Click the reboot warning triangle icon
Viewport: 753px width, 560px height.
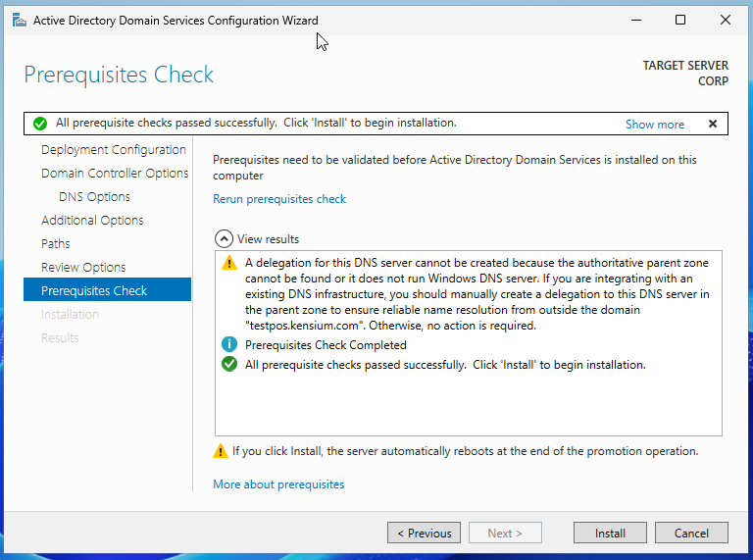(220, 451)
